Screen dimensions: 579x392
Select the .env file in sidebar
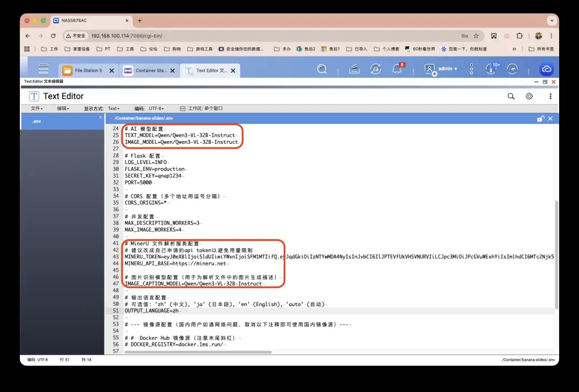coord(36,121)
